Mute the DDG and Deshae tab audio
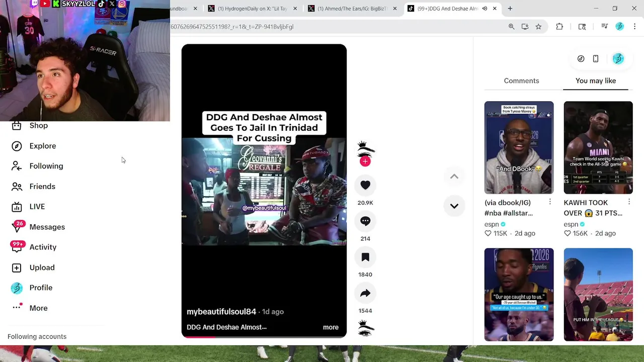 click(x=485, y=9)
